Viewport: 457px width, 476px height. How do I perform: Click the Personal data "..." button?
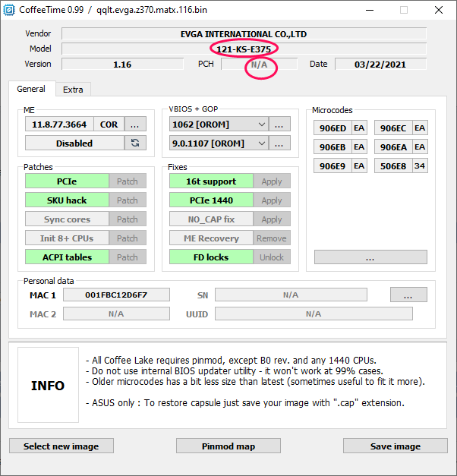[x=408, y=295]
